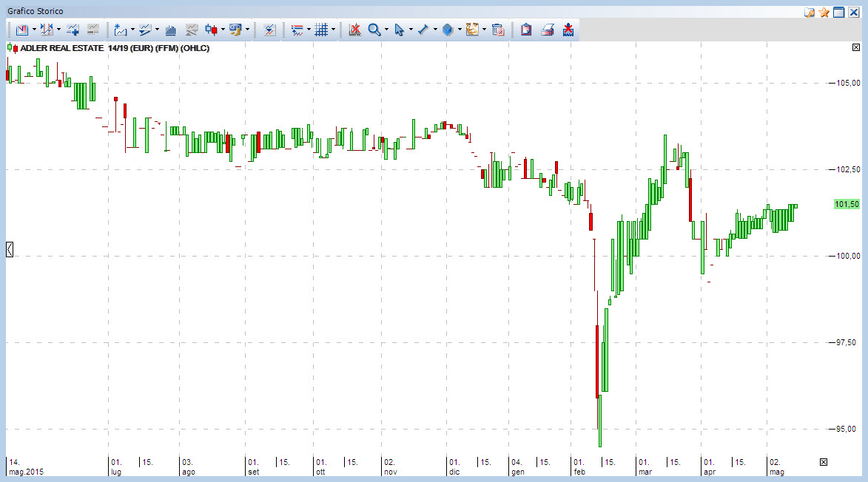The height and width of the screenshot is (482, 868).
Task: Open dropdown arrow beside candlestick icon
Action: [223, 30]
